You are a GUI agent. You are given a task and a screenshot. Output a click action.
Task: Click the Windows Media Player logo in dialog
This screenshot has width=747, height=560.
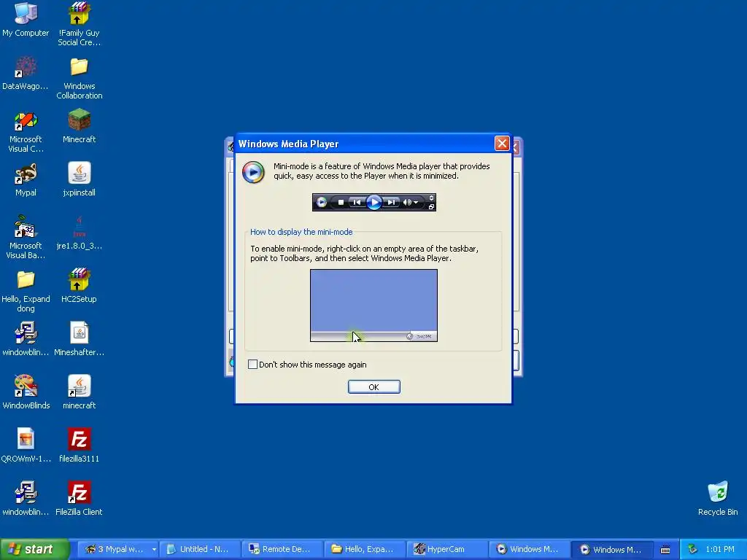click(253, 172)
